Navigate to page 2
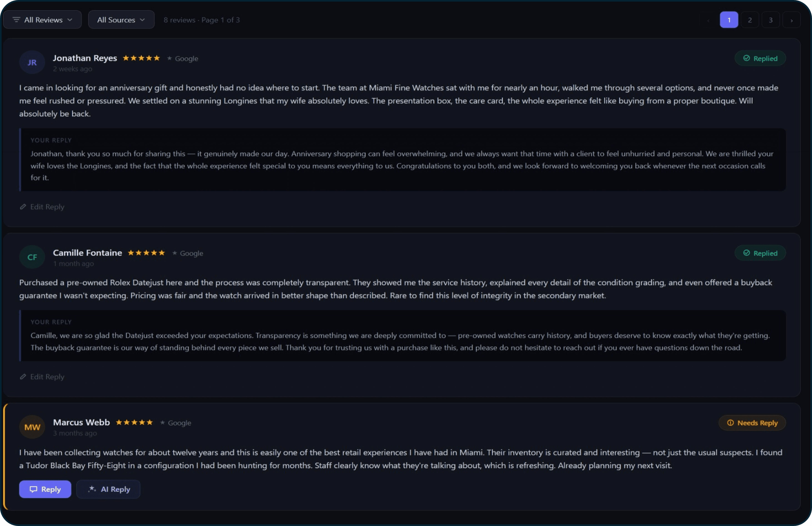This screenshot has width=812, height=526. (749, 20)
